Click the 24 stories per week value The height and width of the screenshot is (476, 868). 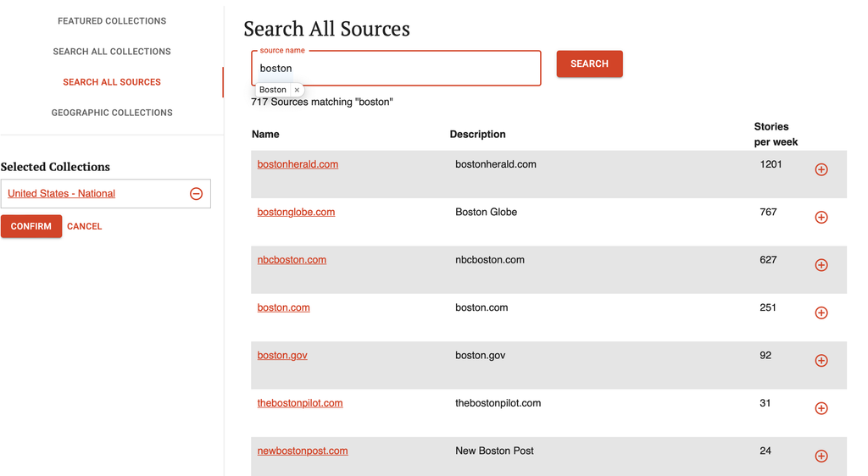(x=765, y=451)
